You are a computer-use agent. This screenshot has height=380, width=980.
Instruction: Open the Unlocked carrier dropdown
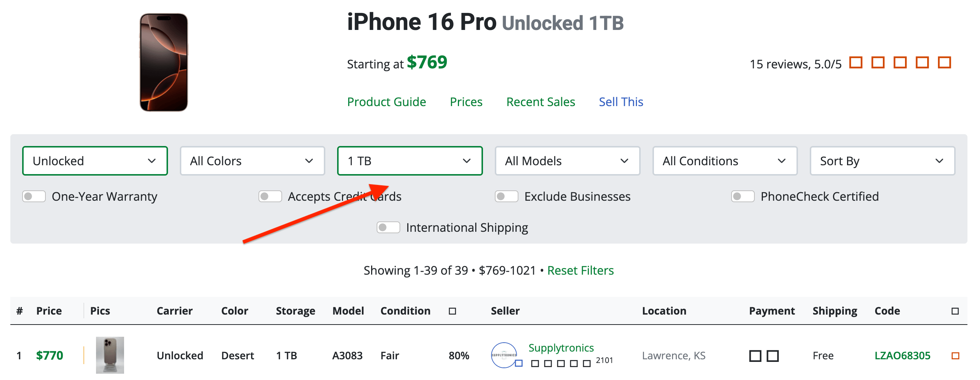[95, 161]
